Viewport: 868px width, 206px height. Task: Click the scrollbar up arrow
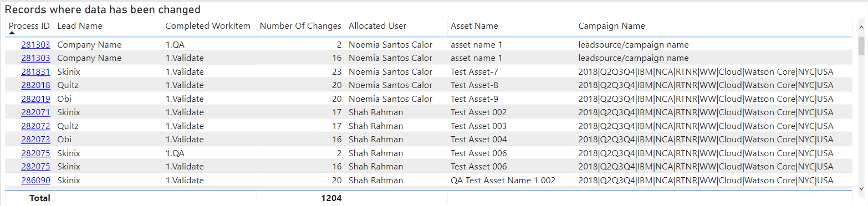click(861, 27)
